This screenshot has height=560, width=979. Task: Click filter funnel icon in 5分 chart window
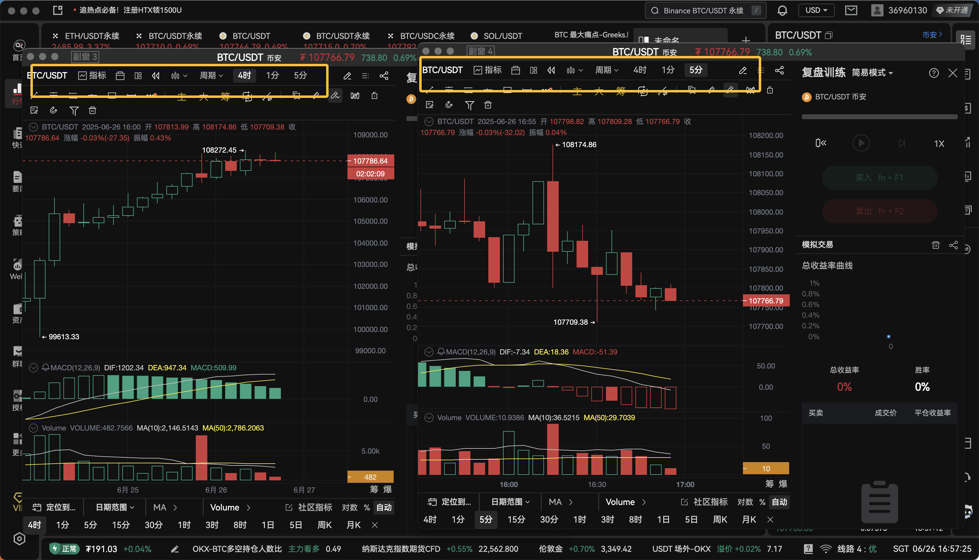point(469,105)
